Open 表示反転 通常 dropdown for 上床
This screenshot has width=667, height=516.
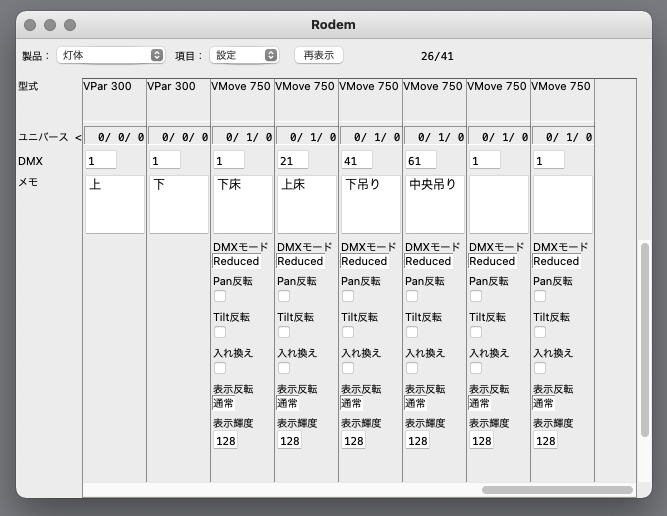pos(288,403)
